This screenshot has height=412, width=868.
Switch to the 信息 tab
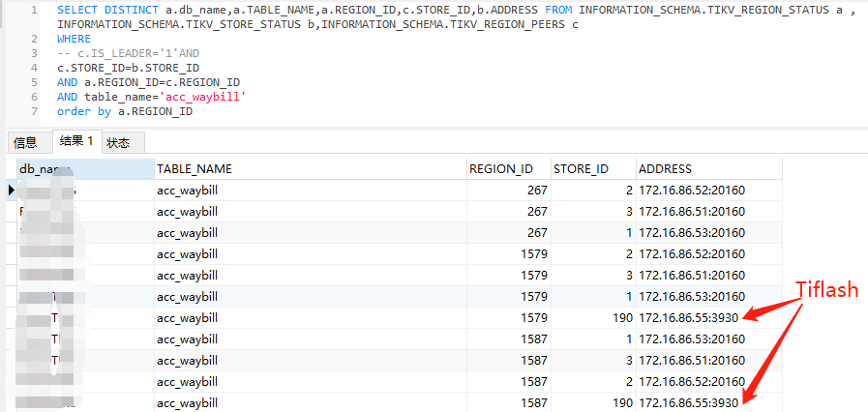click(x=26, y=142)
